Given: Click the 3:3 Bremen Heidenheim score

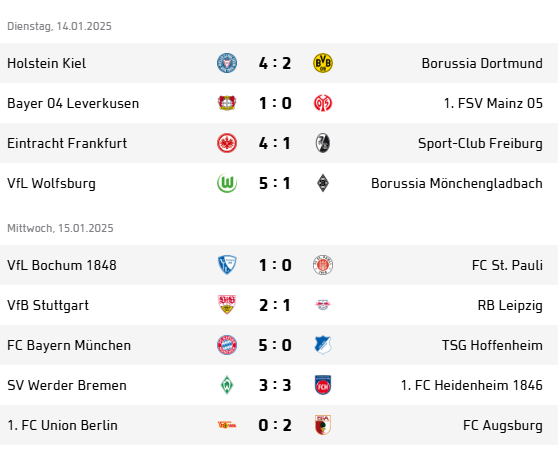Looking at the screenshot, I should (275, 385).
